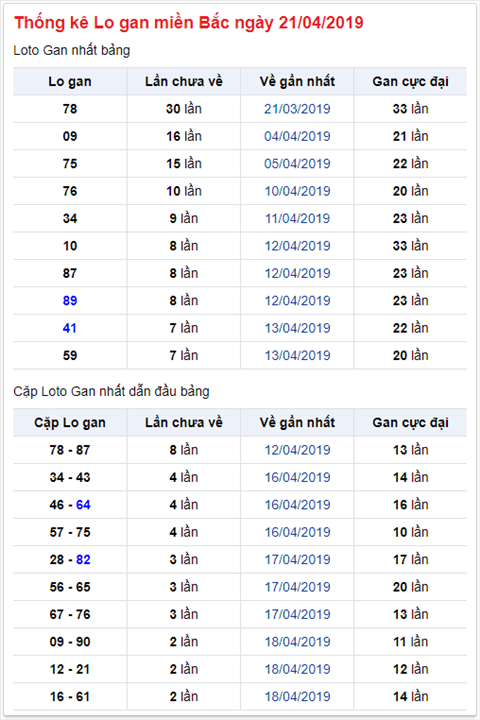This screenshot has width=480, height=720.
Task: Click the 04/04/2019 date link
Action: [x=297, y=136]
